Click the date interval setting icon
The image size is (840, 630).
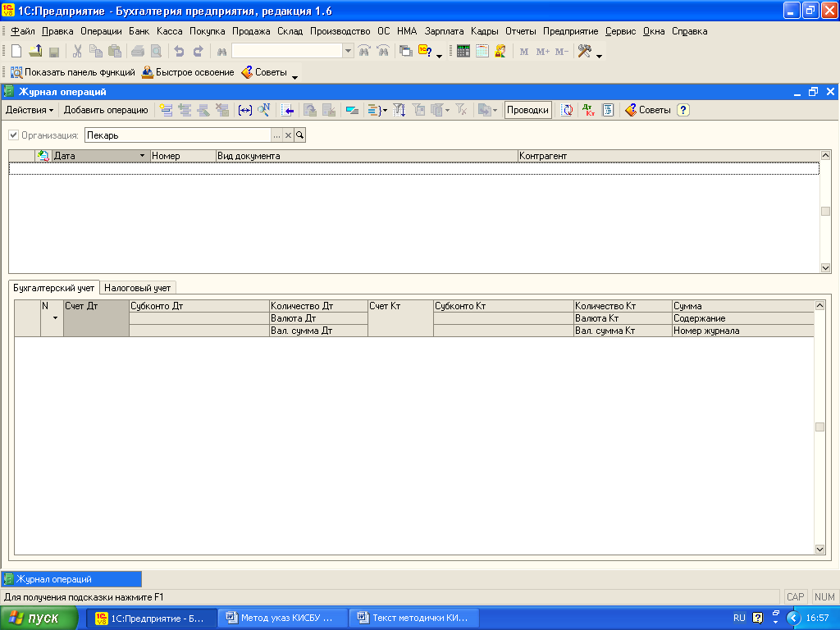click(244, 110)
